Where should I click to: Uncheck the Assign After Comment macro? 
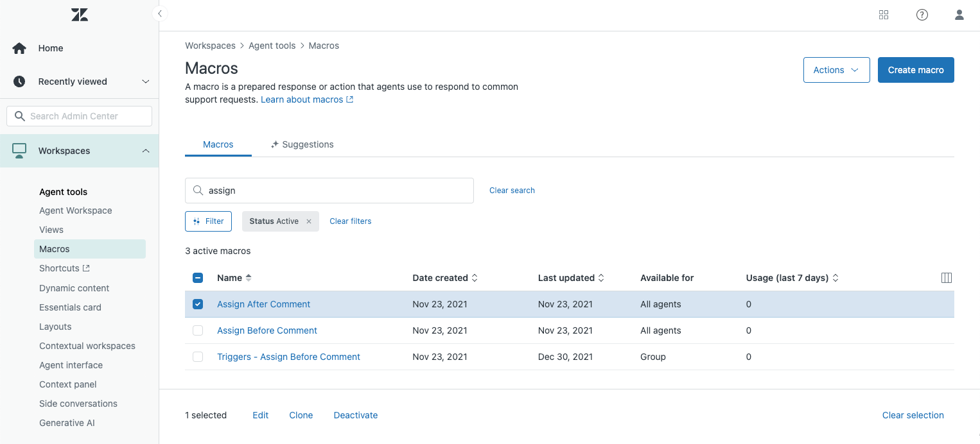click(x=198, y=303)
